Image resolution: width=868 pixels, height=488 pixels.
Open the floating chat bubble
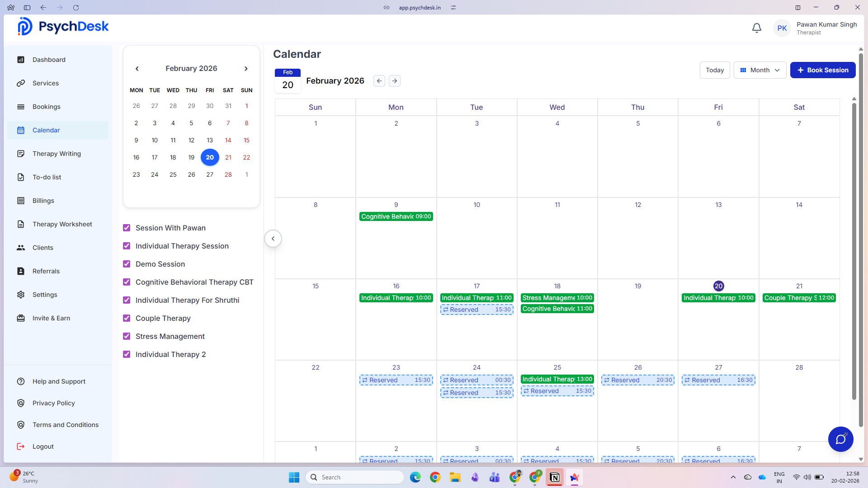click(x=840, y=439)
